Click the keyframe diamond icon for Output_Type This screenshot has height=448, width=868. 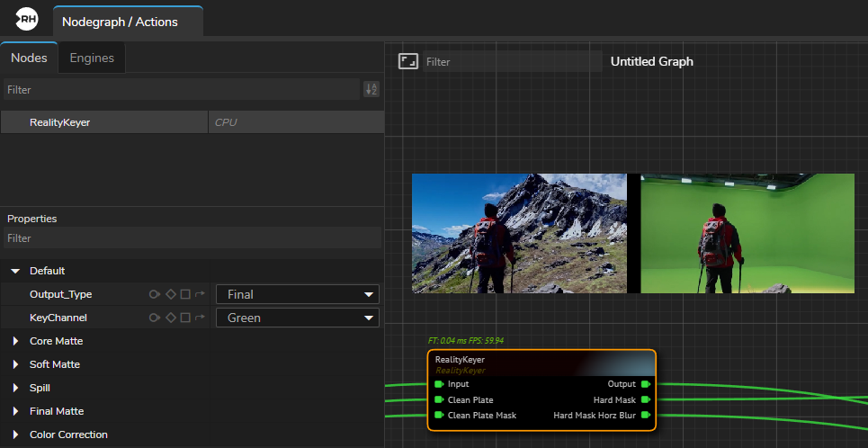pyautogui.click(x=170, y=294)
